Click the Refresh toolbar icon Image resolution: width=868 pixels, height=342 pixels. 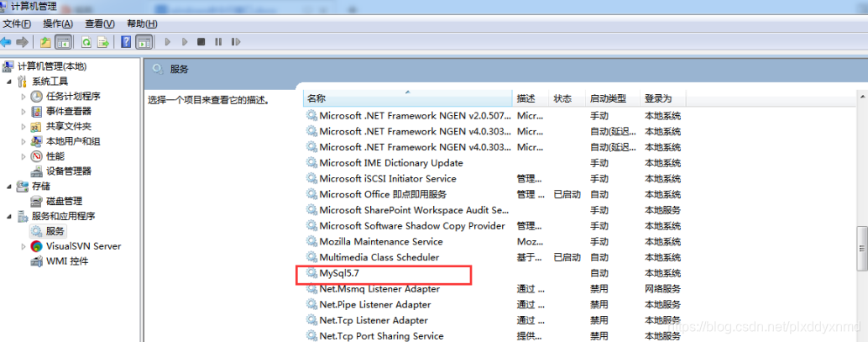point(86,42)
